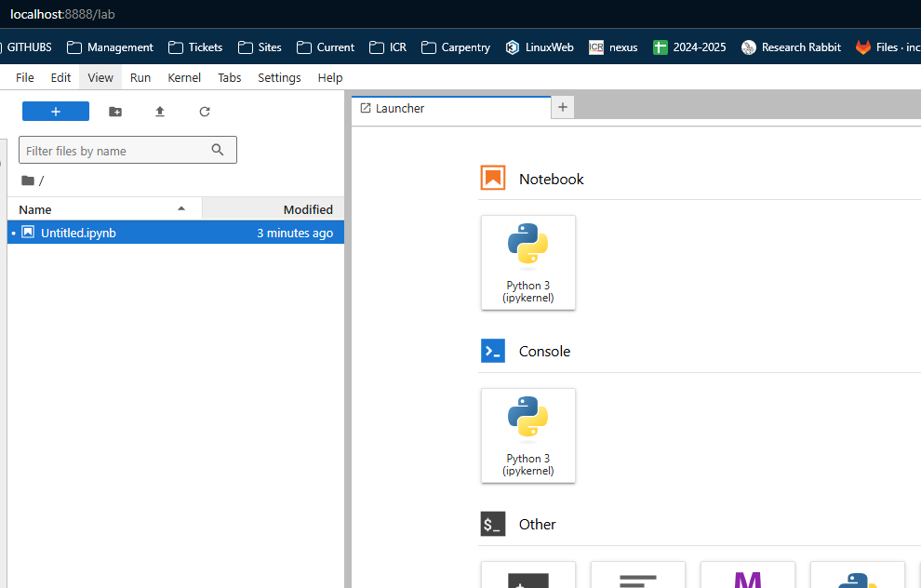Expand the Management bookmark folder

click(110, 47)
